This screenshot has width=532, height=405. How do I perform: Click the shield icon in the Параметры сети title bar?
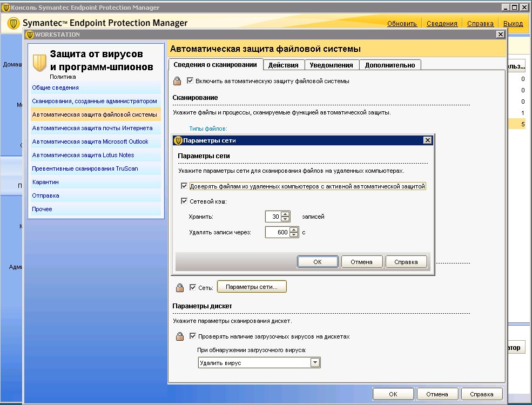coord(178,140)
